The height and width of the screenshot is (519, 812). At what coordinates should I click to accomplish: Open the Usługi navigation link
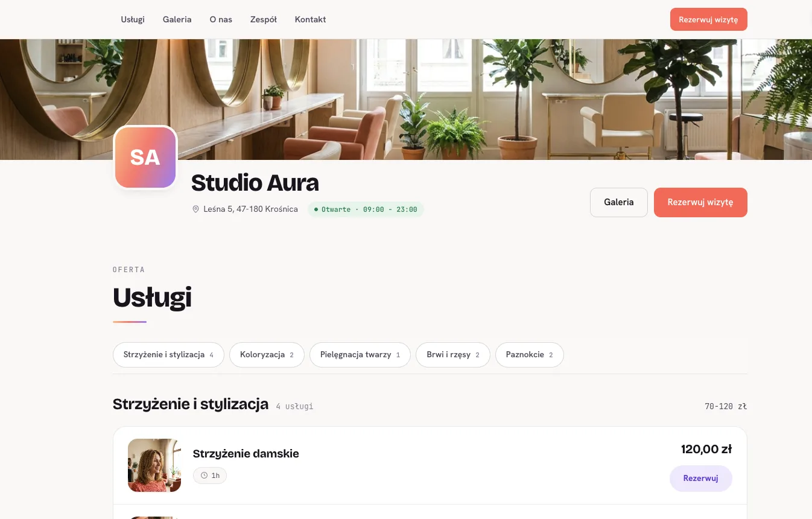tap(133, 19)
